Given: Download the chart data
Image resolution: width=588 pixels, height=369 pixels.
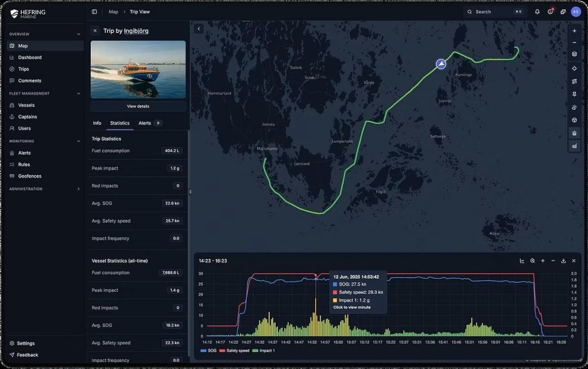Looking at the screenshot, I should point(563,261).
